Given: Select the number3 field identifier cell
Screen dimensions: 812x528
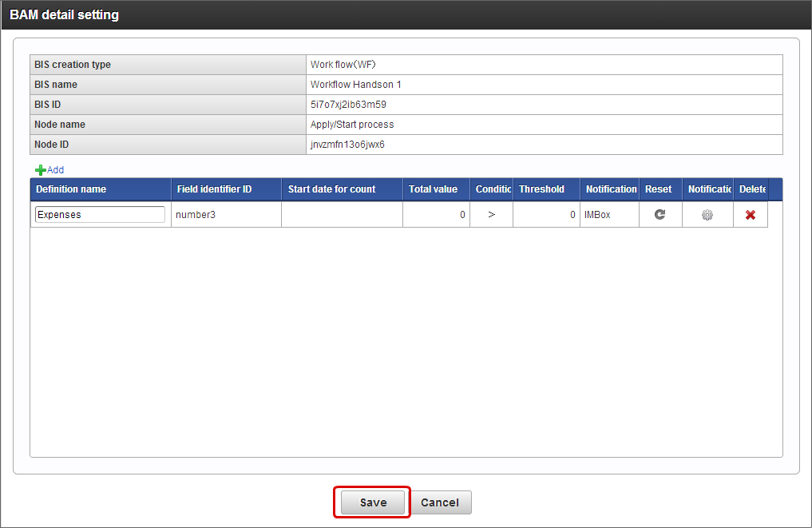Looking at the screenshot, I should [x=226, y=215].
